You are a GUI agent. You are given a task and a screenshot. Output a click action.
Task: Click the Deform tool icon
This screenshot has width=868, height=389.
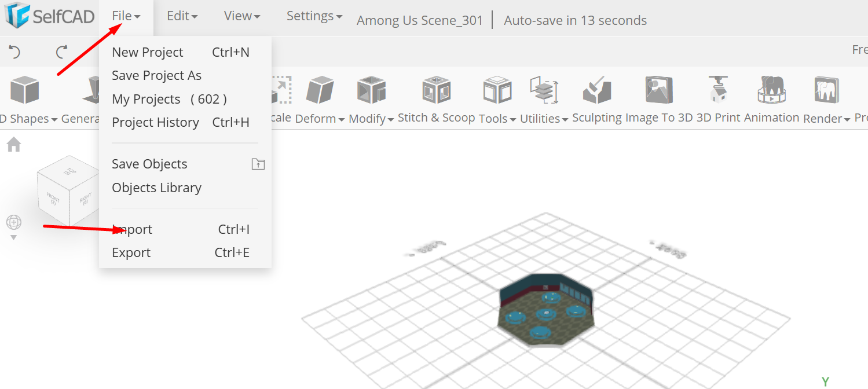pyautogui.click(x=320, y=90)
